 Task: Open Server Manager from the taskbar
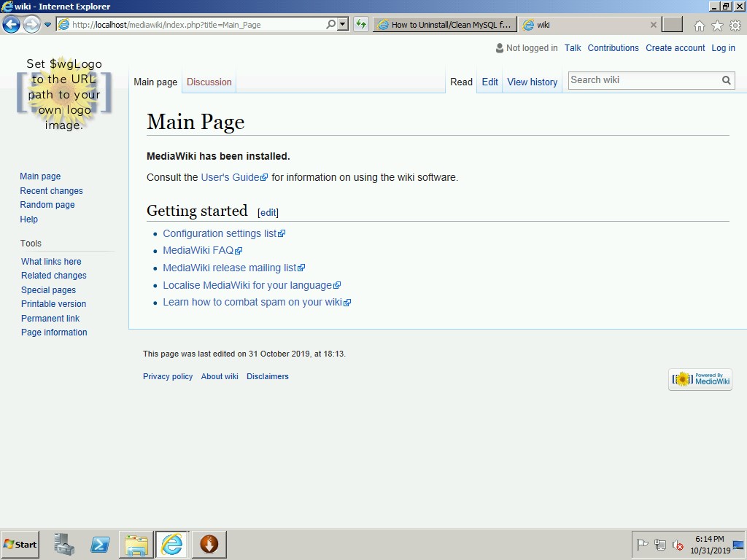tap(64, 544)
